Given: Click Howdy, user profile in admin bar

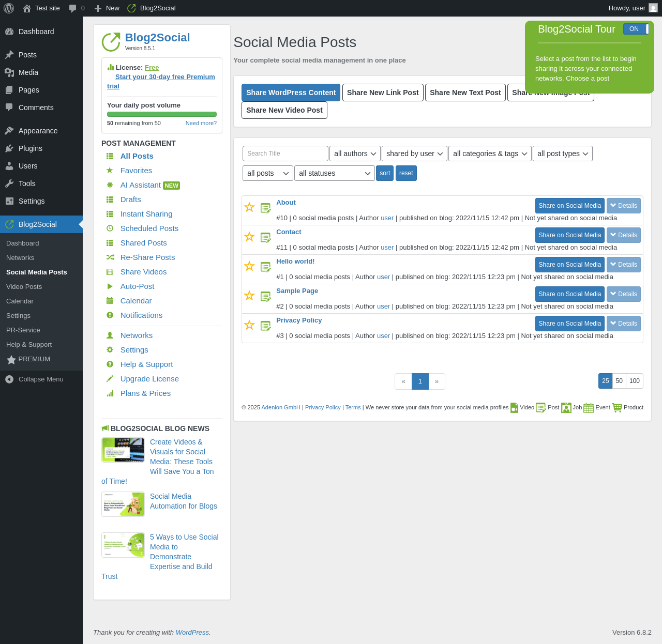Looking at the screenshot, I should tap(633, 8).
